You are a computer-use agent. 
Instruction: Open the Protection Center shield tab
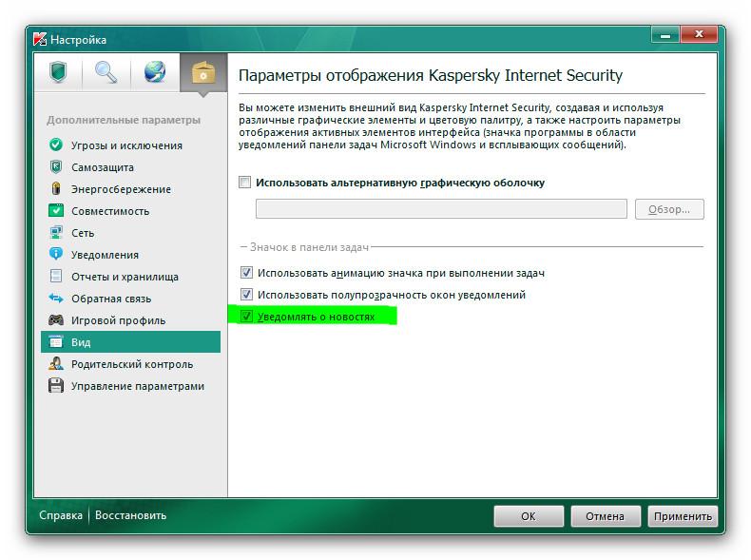click(58, 72)
